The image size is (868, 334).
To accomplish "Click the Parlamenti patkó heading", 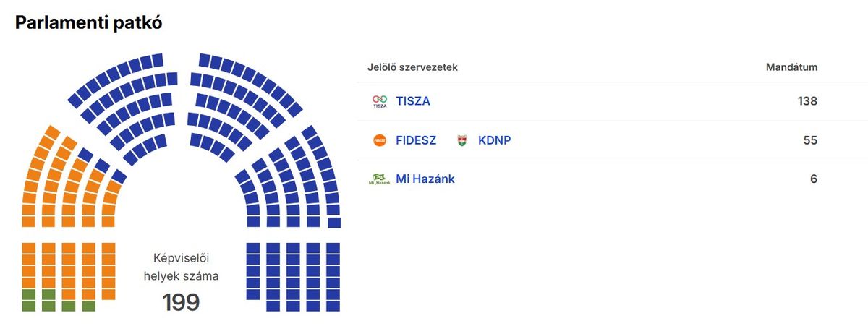I will [x=88, y=23].
